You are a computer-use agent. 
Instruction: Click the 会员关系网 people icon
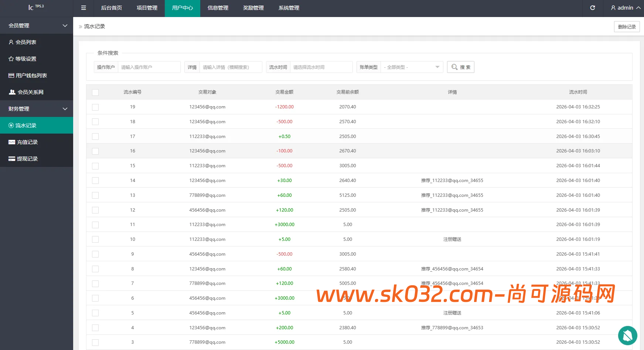tap(12, 92)
